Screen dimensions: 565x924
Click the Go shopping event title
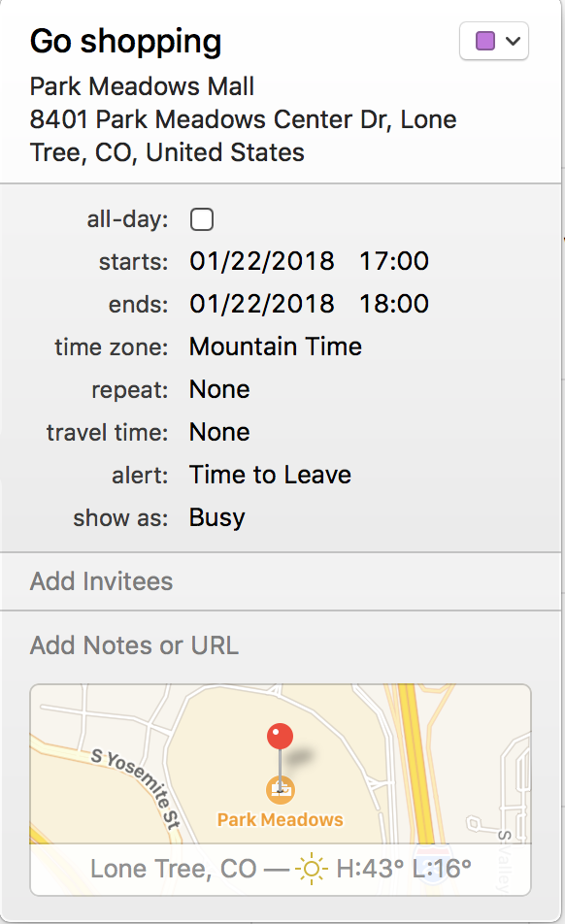tap(125, 42)
